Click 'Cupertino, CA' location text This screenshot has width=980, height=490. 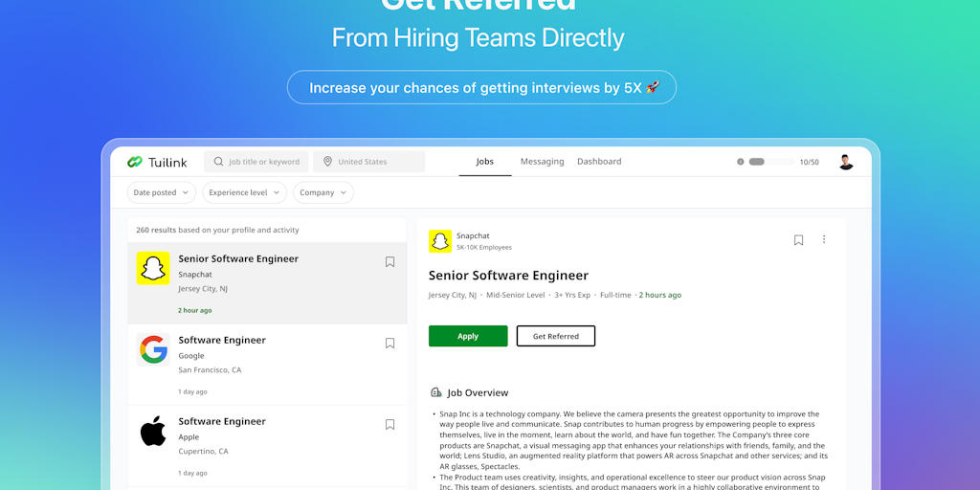click(203, 452)
